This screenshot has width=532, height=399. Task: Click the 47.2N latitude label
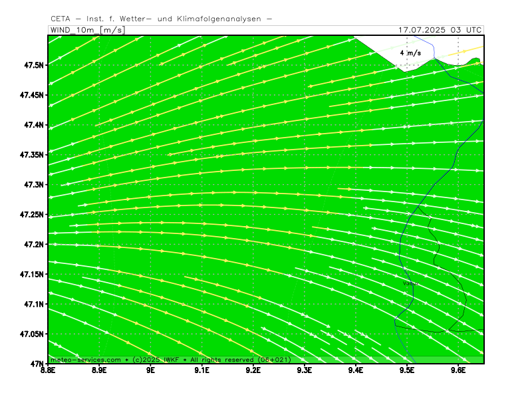pyautogui.click(x=34, y=244)
